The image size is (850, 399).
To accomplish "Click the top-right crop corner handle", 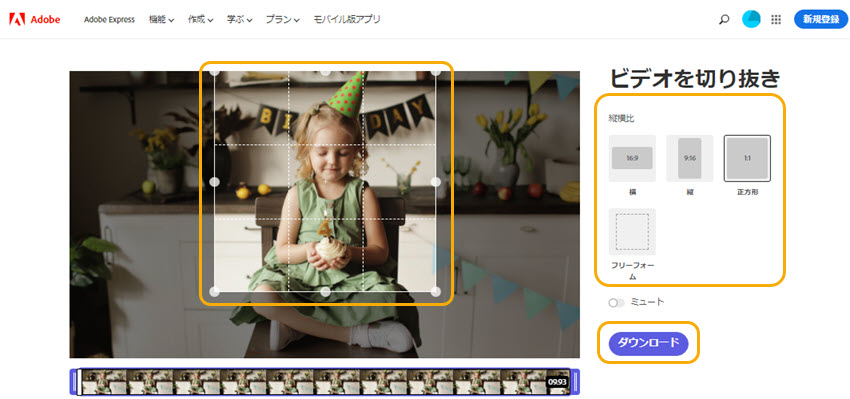I will pyautogui.click(x=435, y=72).
